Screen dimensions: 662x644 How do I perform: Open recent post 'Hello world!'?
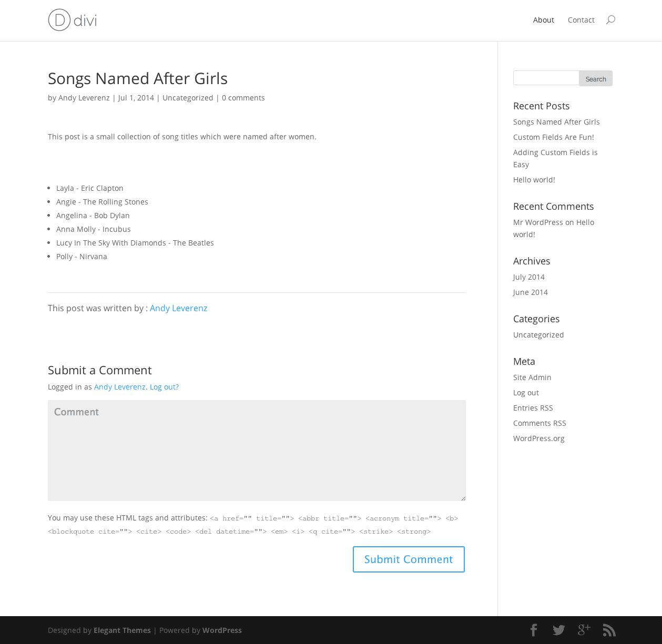pyautogui.click(x=534, y=180)
